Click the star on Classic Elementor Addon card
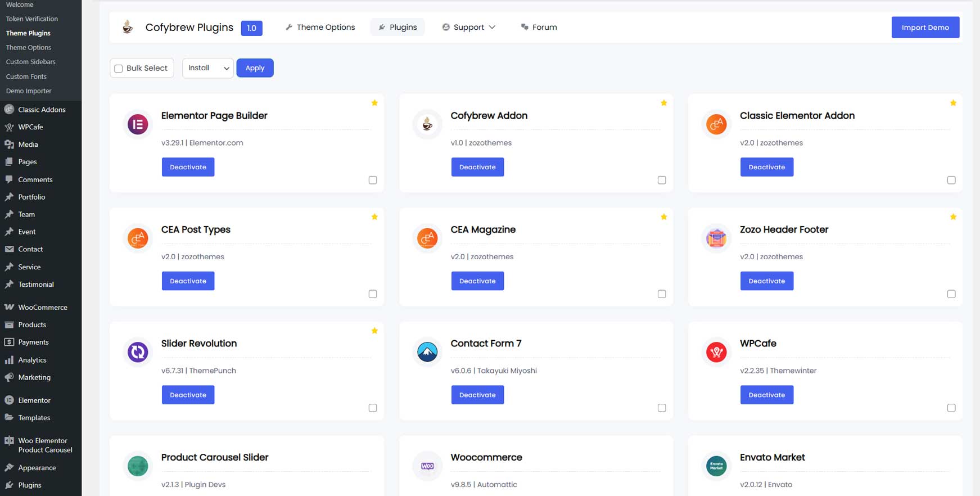The width and height of the screenshot is (980, 496). (x=953, y=103)
